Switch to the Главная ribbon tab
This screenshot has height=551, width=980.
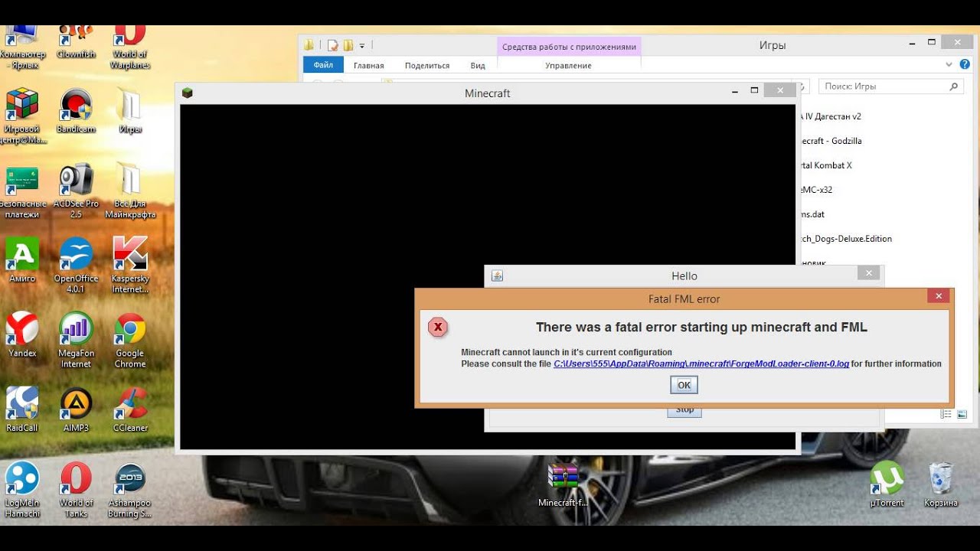coord(368,66)
